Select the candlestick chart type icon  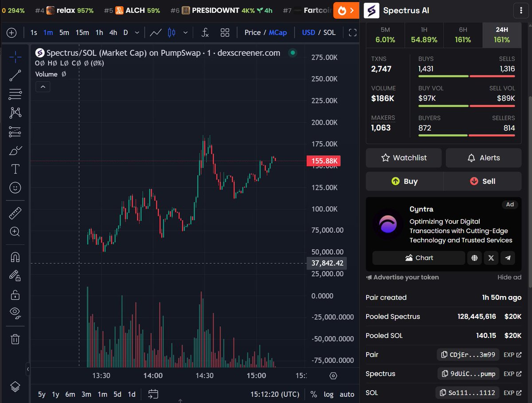coord(172,32)
